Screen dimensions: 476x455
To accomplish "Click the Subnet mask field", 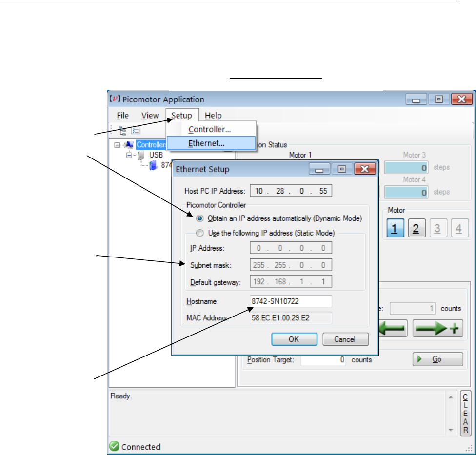I will click(291, 265).
